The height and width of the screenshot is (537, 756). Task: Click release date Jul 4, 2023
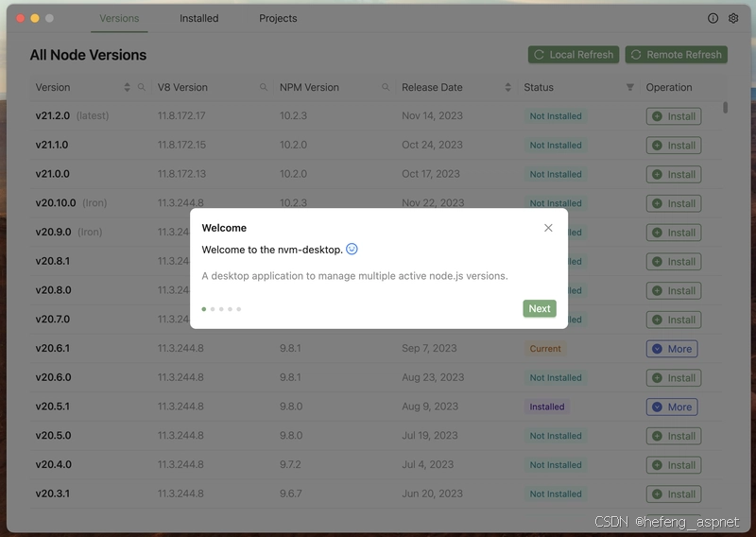click(428, 464)
